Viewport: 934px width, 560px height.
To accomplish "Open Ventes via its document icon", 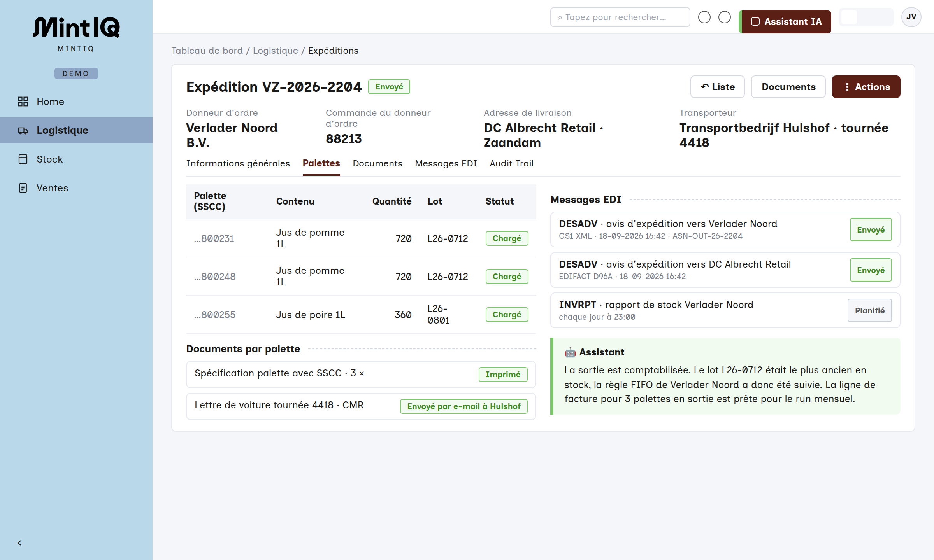I will (x=23, y=188).
